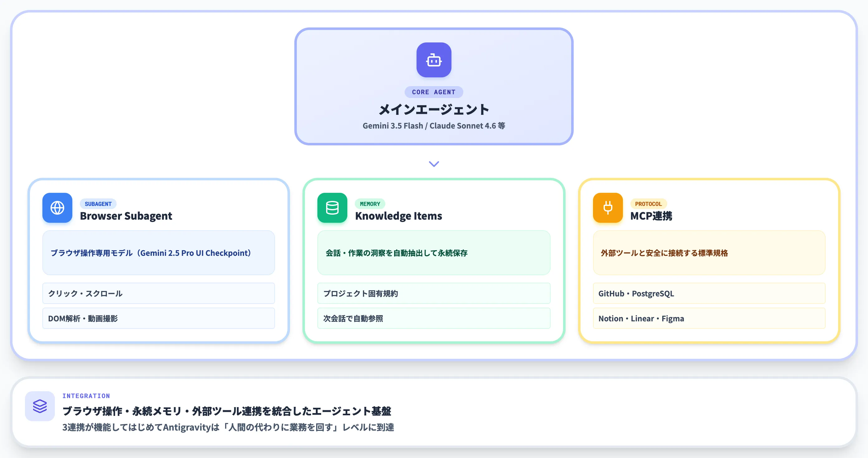868x458 pixels.
Task: Select the 外部ツールと安全に接続する標準規格 box
Action: pos(709,253)
